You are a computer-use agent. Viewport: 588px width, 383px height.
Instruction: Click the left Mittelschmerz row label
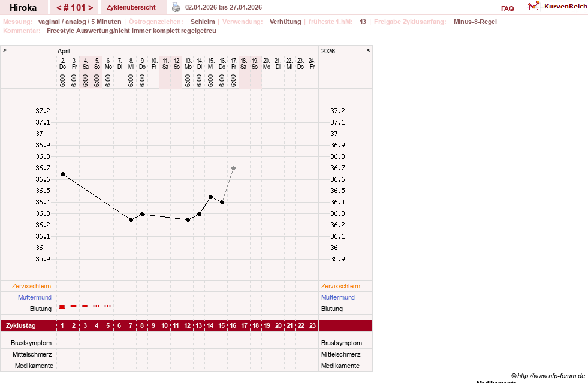coord(32,354)
